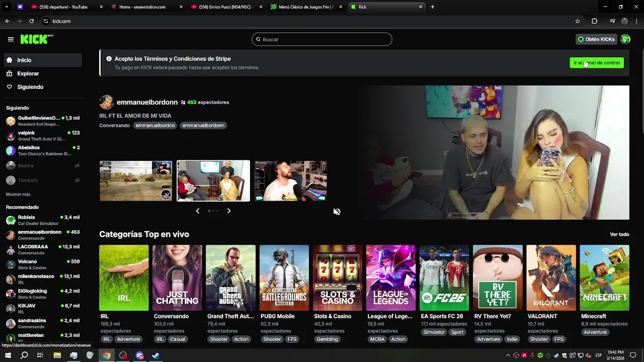
Task: Open valpink channel in sidebar
Action: [43, 136]
